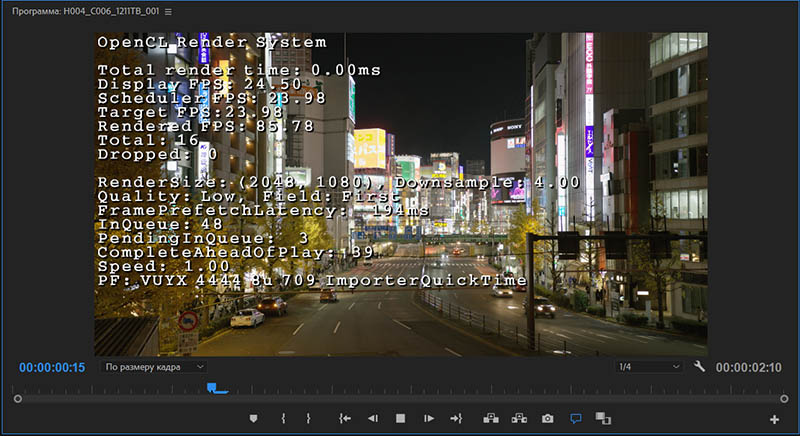This screenshot has width=800, height=436.
Task: Open monitor settings wrench icon
Action: point(699,366)
